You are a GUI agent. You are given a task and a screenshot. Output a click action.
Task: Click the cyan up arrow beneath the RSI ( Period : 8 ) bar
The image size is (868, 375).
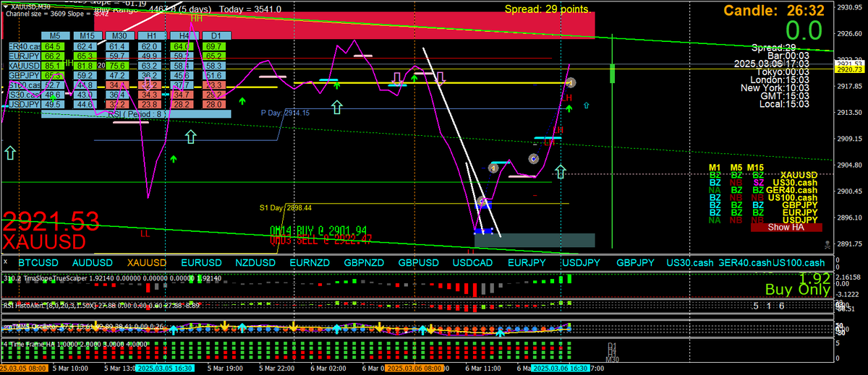[x=190, y=138]
